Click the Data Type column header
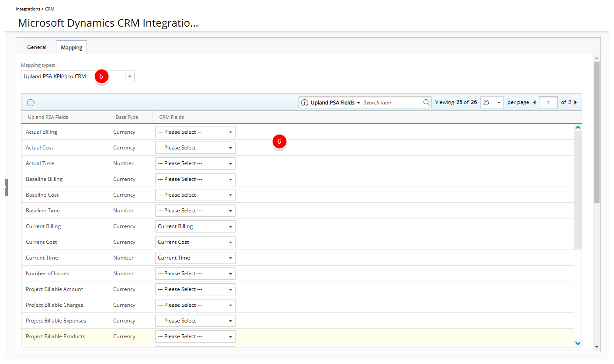This screenshot has width=614, height=364. tap(127, 117)
